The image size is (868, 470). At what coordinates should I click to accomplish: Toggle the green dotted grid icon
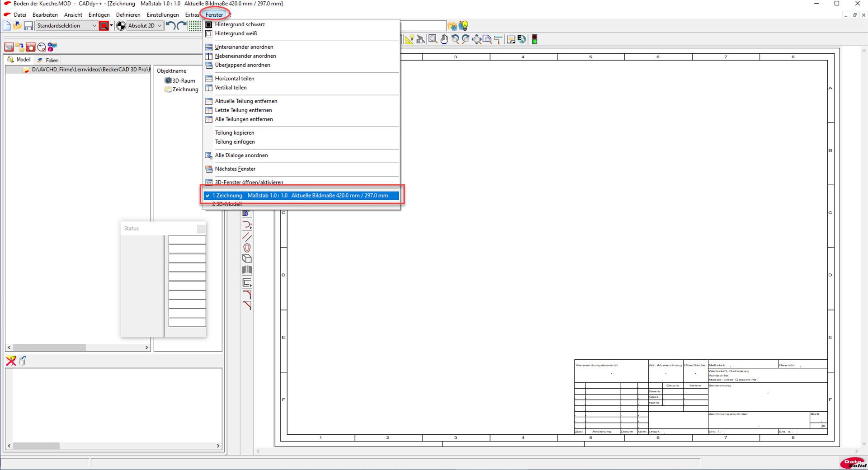[195, 26]
